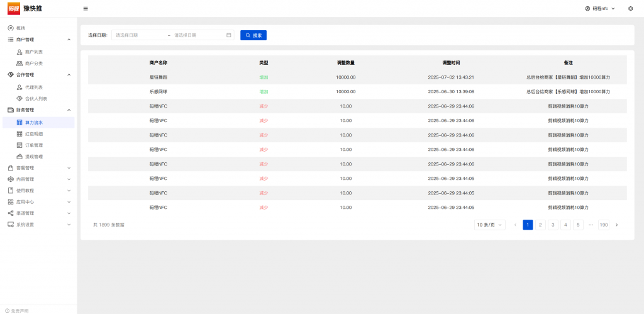644x314 pixels.
Task: Open the 10条/页 page size dropdown
Action: tap(489, 225)
